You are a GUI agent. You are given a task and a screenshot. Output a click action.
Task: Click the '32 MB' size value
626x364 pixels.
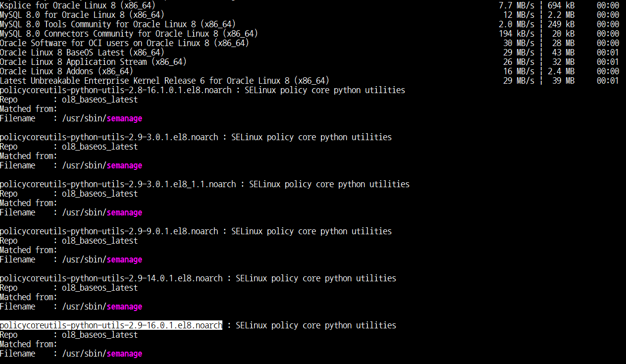[564, 62]
